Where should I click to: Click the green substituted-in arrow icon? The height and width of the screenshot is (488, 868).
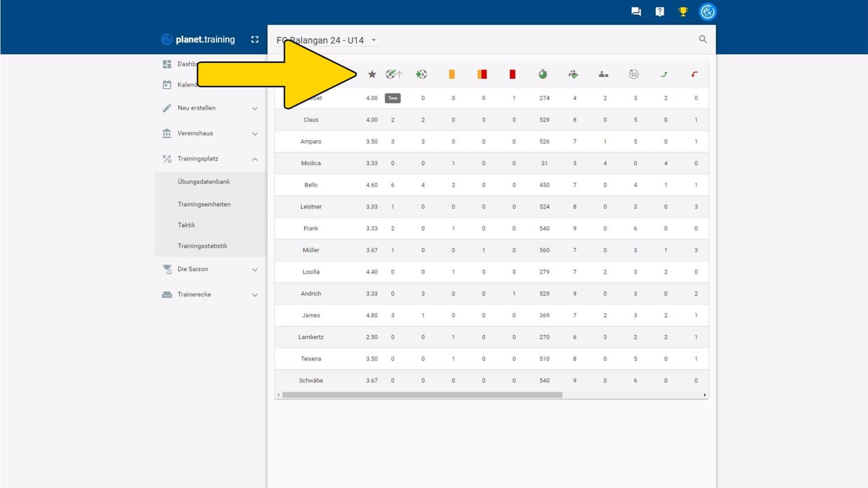click(x=664, y=74)
